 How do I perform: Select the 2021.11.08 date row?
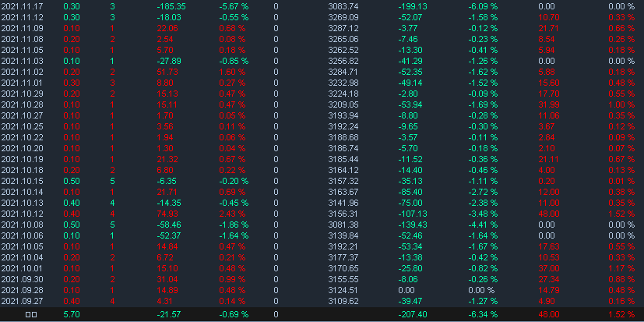[22, 39]
